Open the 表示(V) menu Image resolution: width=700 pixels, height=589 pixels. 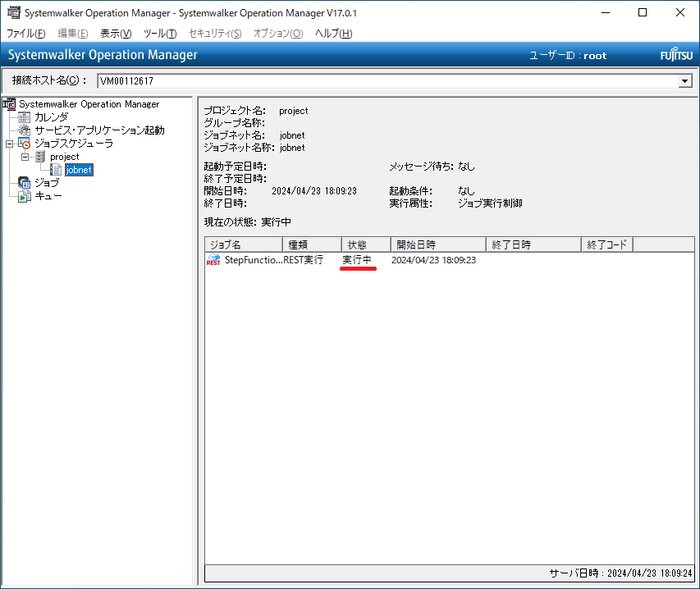coord(116,34)
